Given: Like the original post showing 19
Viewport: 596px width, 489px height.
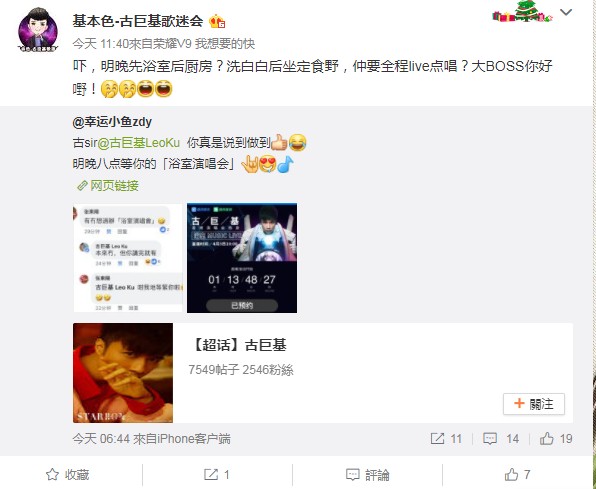Looking at the screenshot, I should point(556,439).
